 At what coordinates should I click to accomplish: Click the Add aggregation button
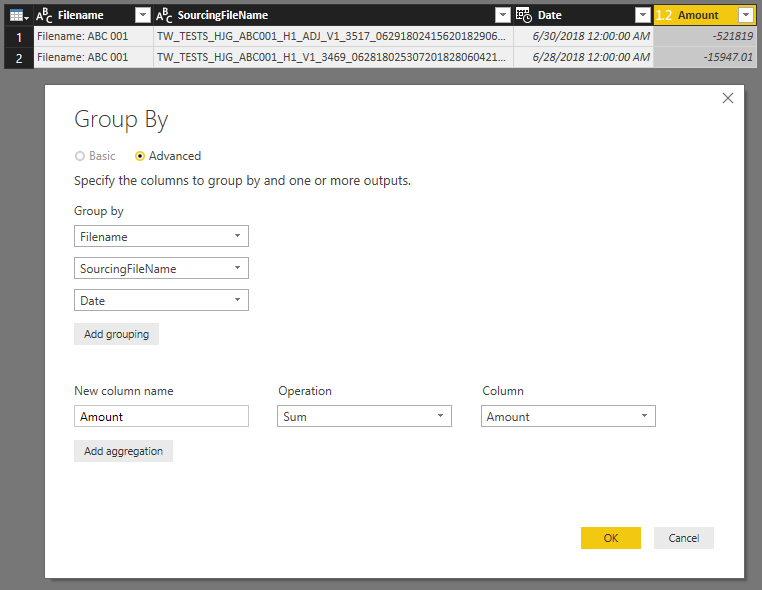pyautogui.click(x=123, y=451)
